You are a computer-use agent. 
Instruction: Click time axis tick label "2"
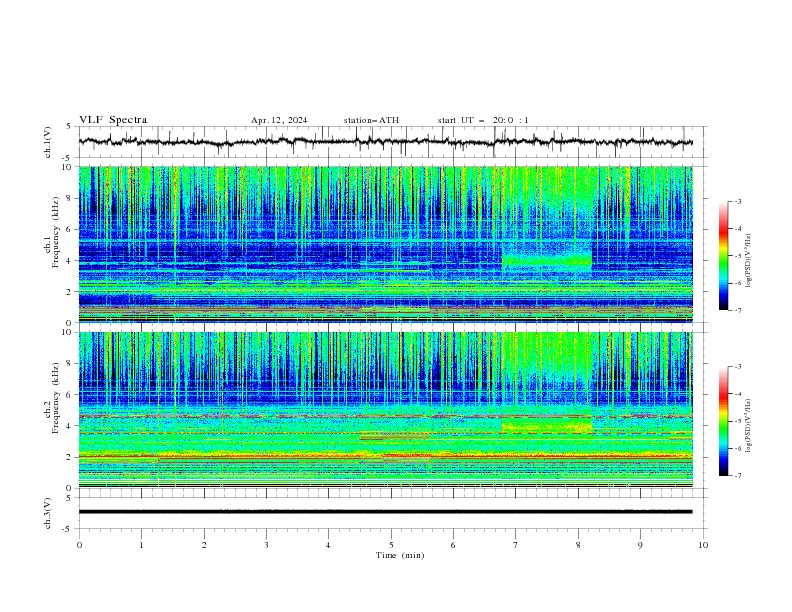204,545
